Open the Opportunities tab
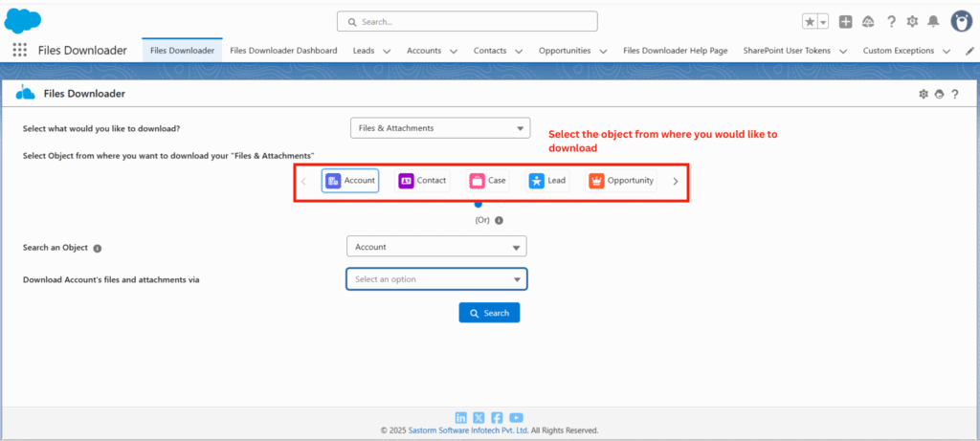Screen dimensions: 980x441 pos(565,51)
